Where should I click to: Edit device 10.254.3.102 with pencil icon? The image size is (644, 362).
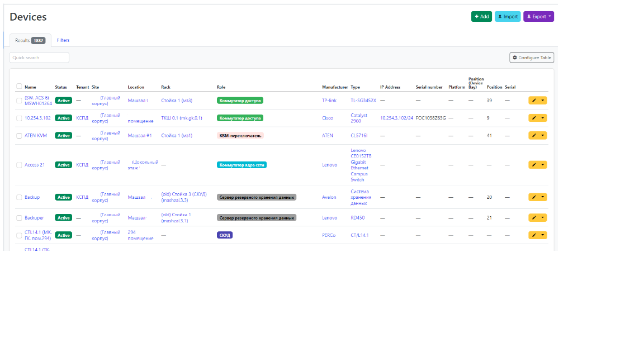(x=533, y=118)
